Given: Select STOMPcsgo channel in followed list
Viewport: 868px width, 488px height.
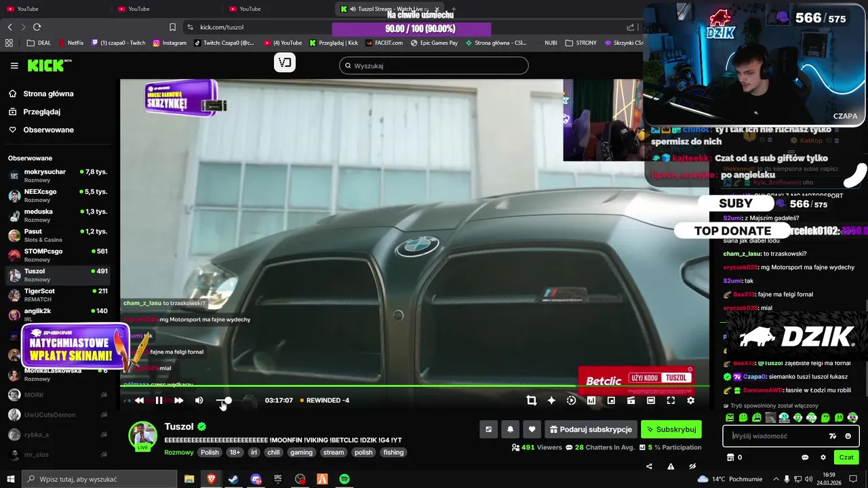Looking at the screenshot, I should pyautogui.click(x=58, y=255).
